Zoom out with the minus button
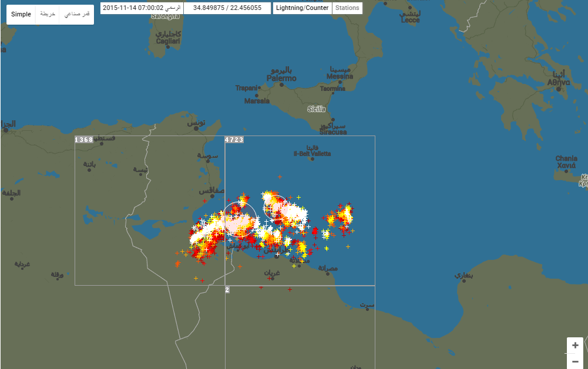This screenshot has height=369, width=588. (x=575, y=361)
